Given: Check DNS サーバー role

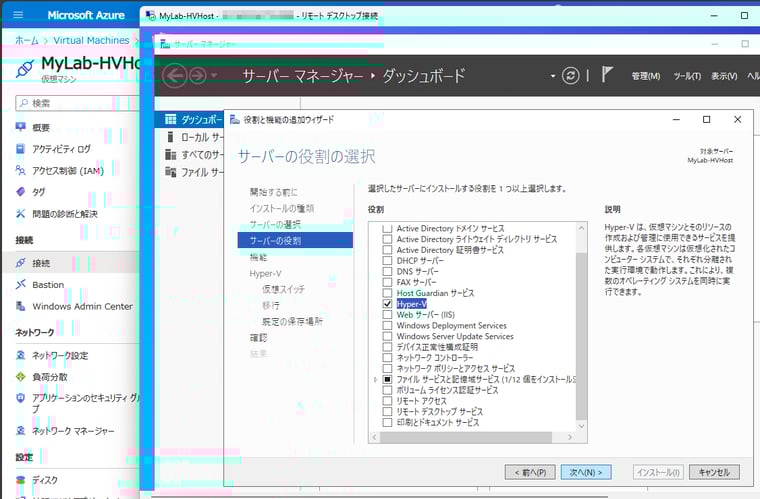Looking at the screenshot, I should point(387,271).
